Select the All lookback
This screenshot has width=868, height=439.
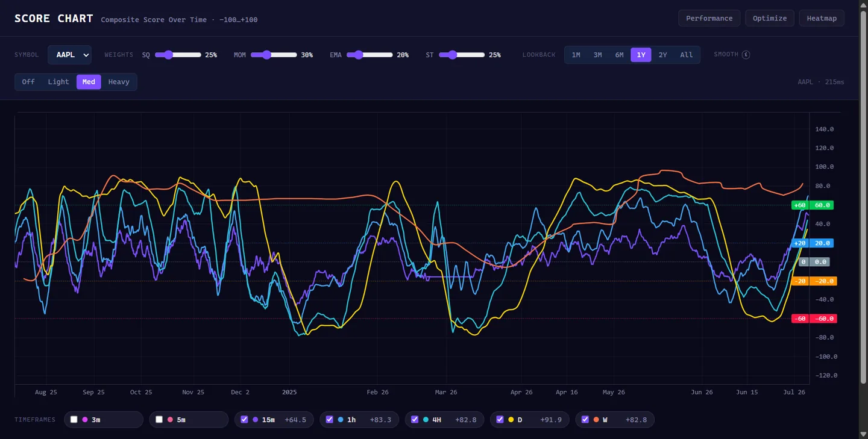tap(686, 55)
